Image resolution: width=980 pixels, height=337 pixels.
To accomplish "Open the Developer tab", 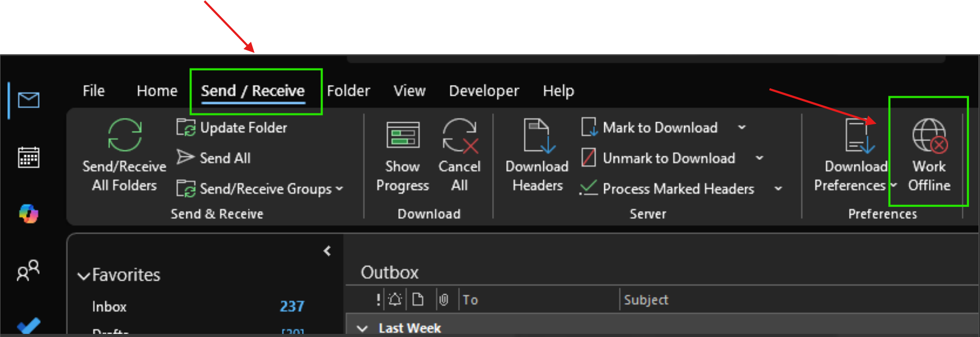I will pos(484,91).
